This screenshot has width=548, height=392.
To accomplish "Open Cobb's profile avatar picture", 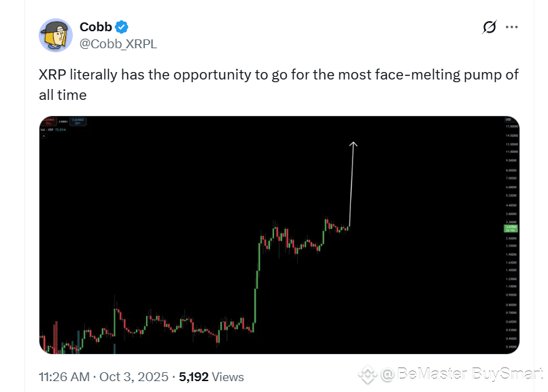I will coord(56,35).
